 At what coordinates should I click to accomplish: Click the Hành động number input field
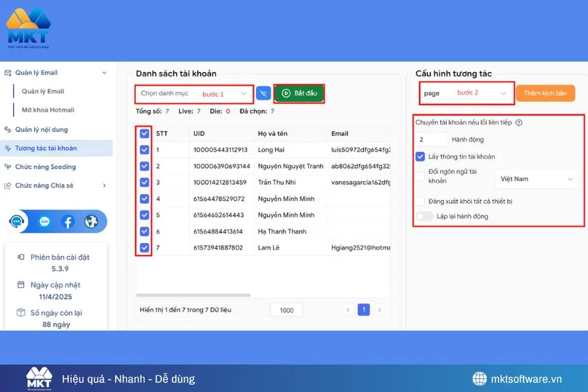432,139
